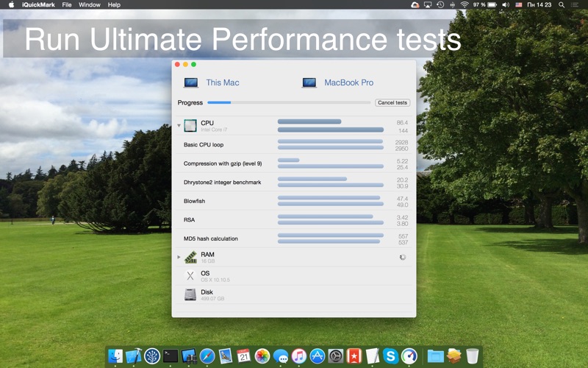Expand the RAM section triangle

pos(179,257)
